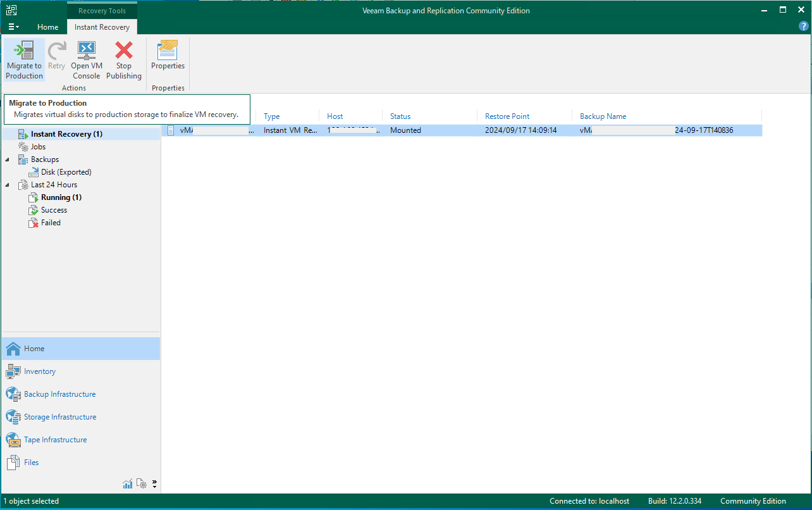Viewport: 812px width, 510px height.
Task: Click the document-with-gear icon below navigation
Action: [142, 484]
